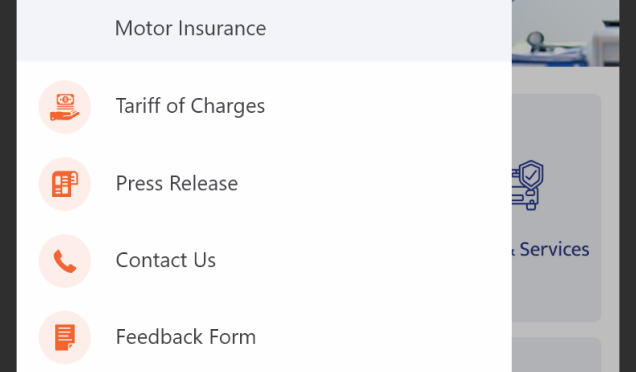Viewport: 636px width, 372px height.
Task: Click the Tariff of Charges money-in-hand icon
Action: click(64, 107)
